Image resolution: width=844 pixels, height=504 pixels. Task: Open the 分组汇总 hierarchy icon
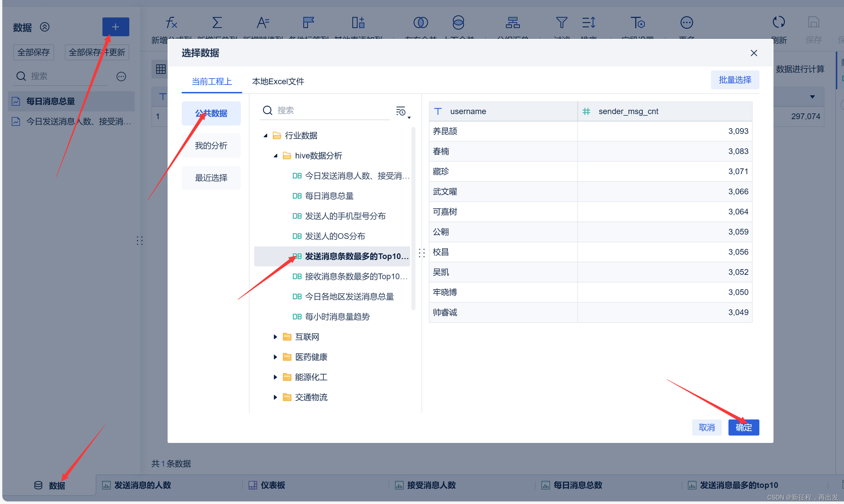[513, 23]
